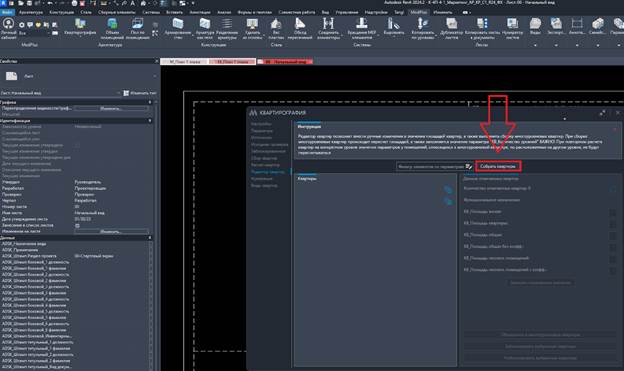Viewport: 624px width, 371px height.
Task: Click the Личный кабинет ribbon icon
Action: (x=8, y=23)
